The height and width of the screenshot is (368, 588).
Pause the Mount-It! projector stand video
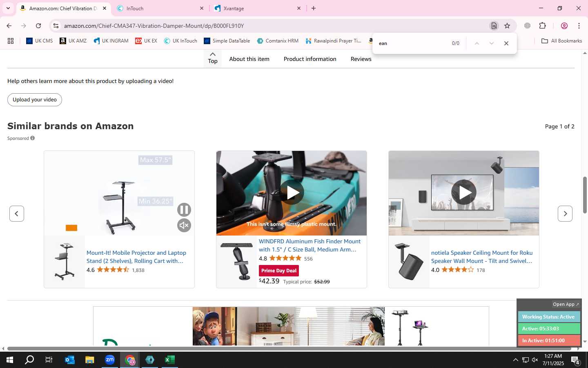[x=184, y=210]
